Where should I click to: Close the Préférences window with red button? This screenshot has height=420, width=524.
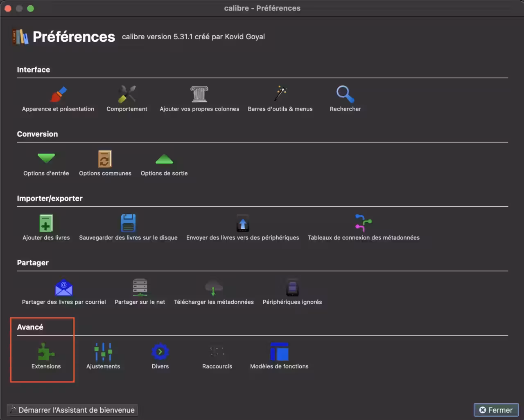point(8,8)
